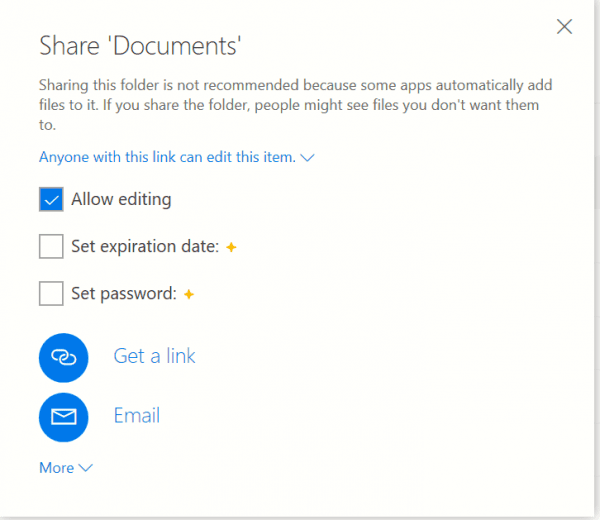
Task: Click the checkmark inside Allow editing box
Action: pos(51,200)
